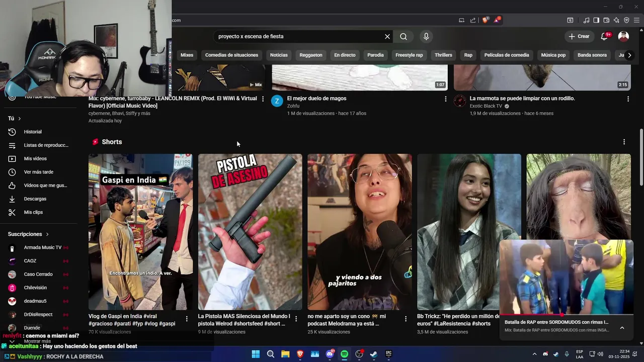644x362 pixels.
Task: Click the Crear button
Action: pyautogui.click(x=579, y=36)
